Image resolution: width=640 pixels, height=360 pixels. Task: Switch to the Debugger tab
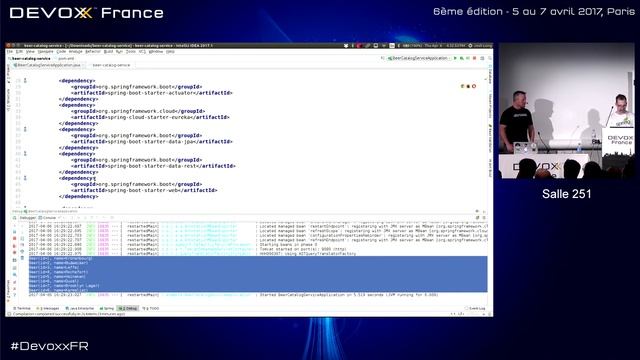[x=28, y=218]
